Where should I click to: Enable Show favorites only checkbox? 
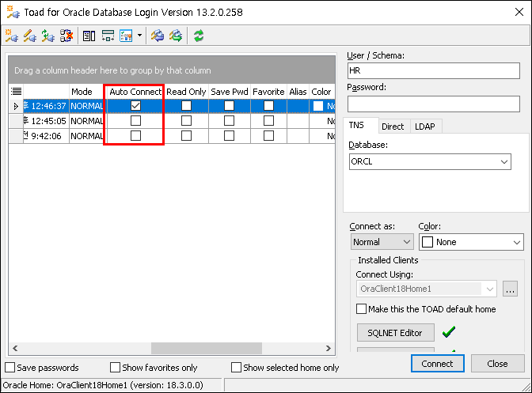116,368
